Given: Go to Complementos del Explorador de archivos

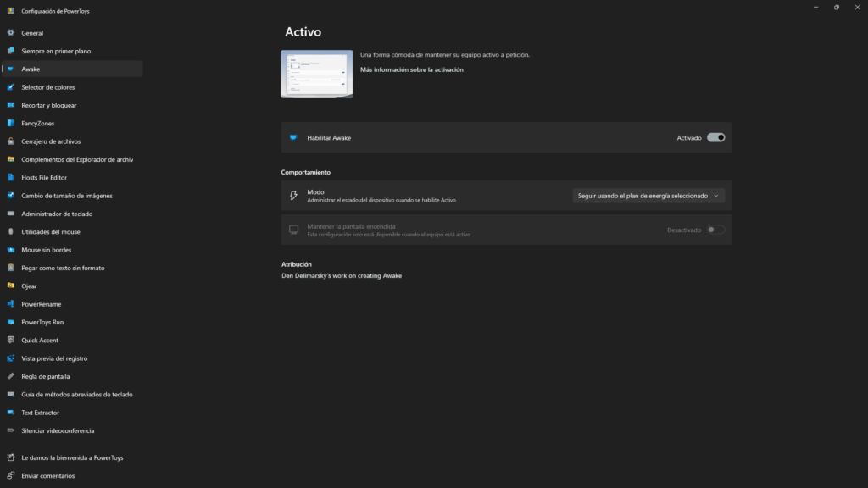Looking at the screenshot, I should coord(73,159).
